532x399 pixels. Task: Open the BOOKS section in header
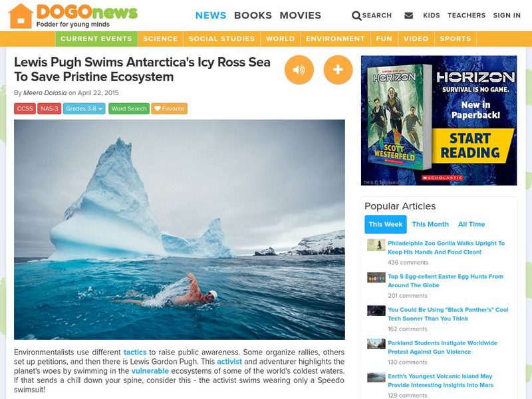pyautogui.click(x=253, y=15)
